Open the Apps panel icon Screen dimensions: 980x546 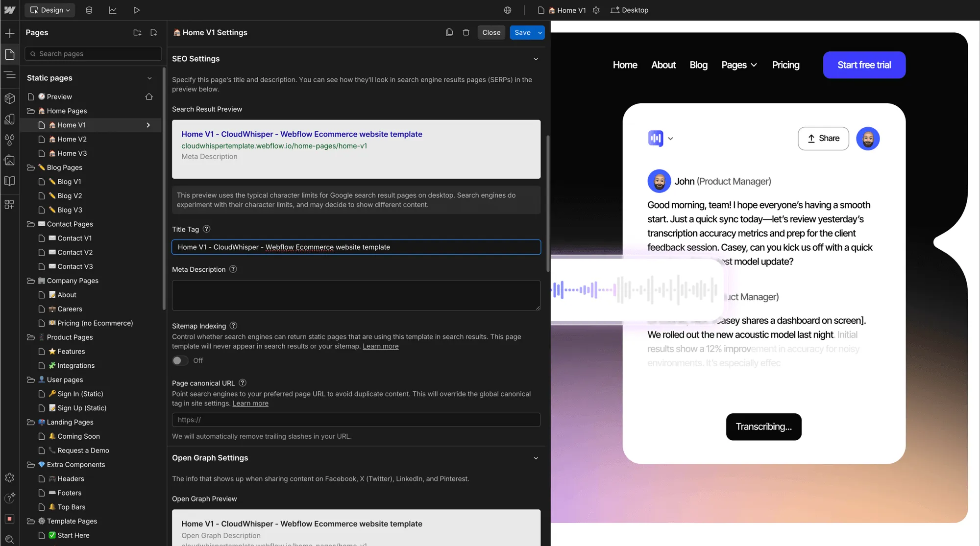10,204
